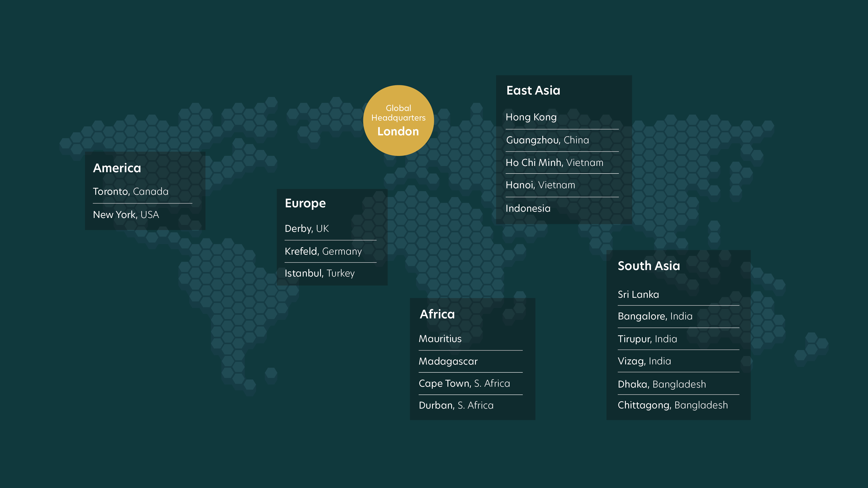Click the gold London Global Headquarters circle
Image resolution: width=868 pixels, height=488 pixels.
pyautogui.click(x=398, y=121)
